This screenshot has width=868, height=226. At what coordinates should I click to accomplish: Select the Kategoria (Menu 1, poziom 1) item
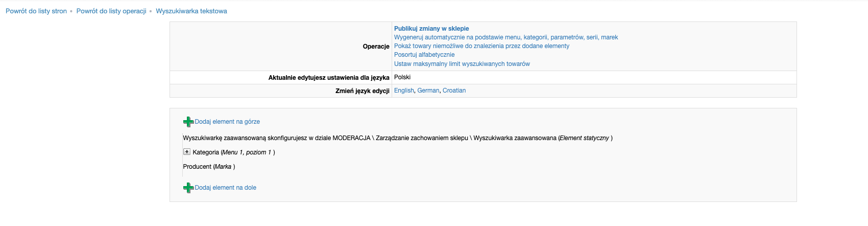coord(234,152)
